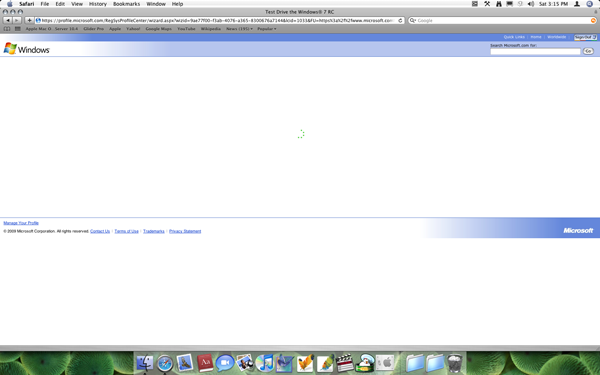Screen dimensions: 600x375
Task: Go back using Safari's back arrow
Action: (x=8, y=20)
